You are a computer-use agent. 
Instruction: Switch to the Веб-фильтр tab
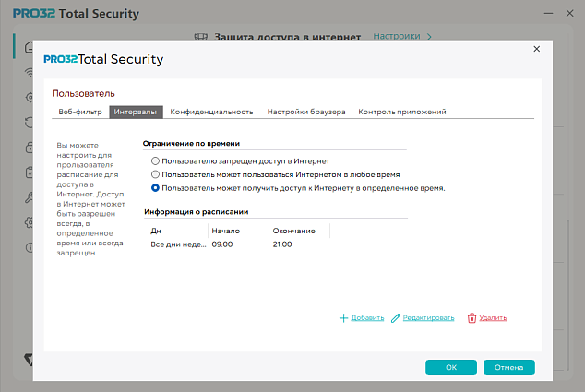(x=80, y=112)
